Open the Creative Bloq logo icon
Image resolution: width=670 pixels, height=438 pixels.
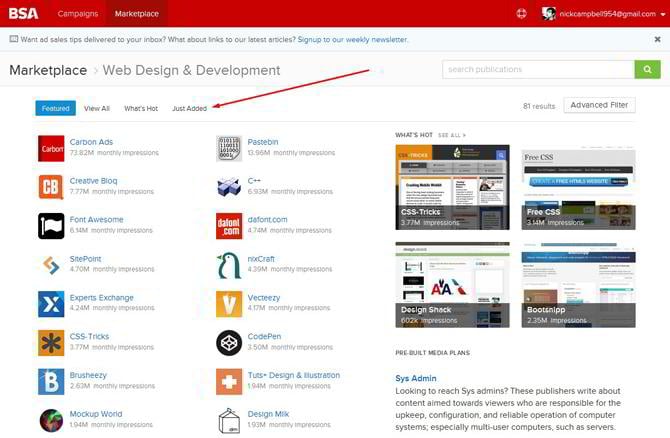click(51, 187)
